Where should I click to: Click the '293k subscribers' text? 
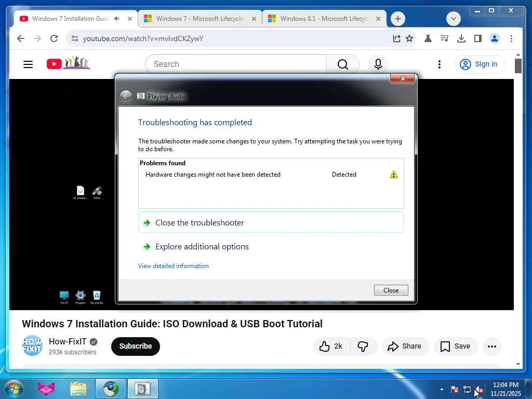pos(73,352)
